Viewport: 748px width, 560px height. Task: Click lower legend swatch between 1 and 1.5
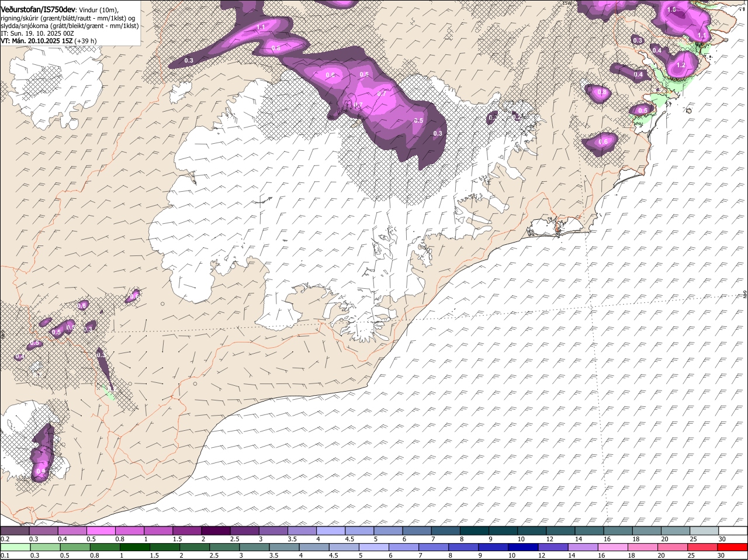pos(134,548)
